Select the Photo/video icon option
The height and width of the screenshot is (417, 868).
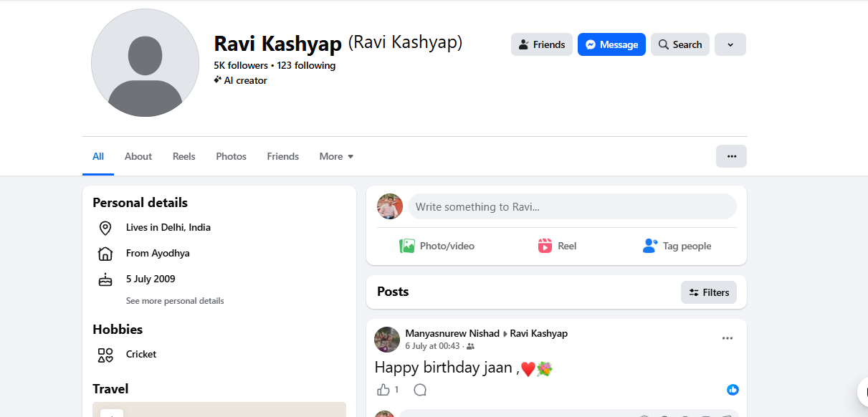click(407, 246)
